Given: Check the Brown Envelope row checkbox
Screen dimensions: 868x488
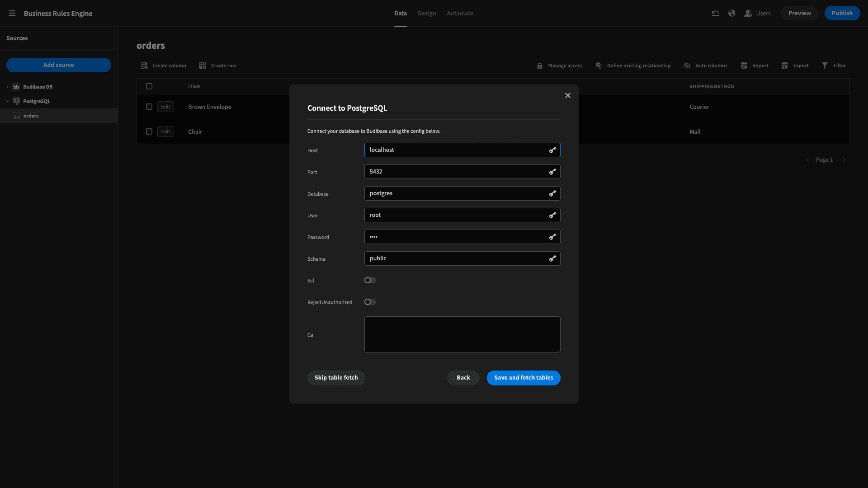Looking at the screenshot, I should pyautogui.click(x=149, y=107).
